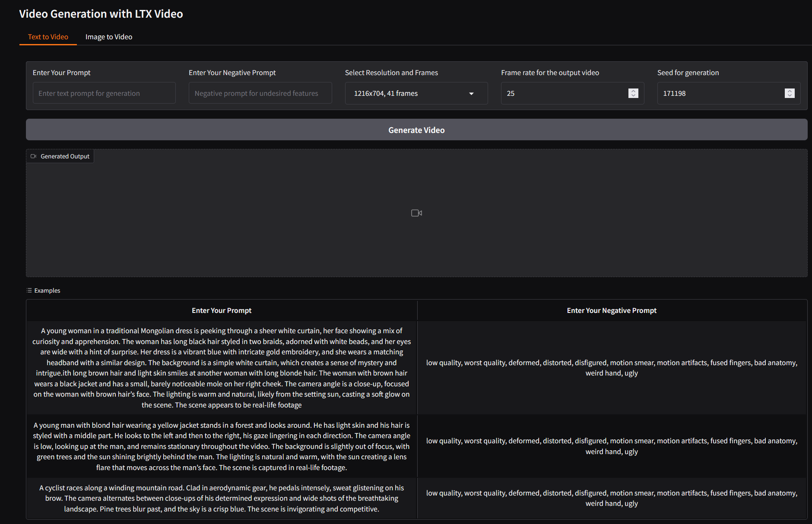
Task: Click the Enter Your Negative Prompt column header
Action: coord(612,310)
